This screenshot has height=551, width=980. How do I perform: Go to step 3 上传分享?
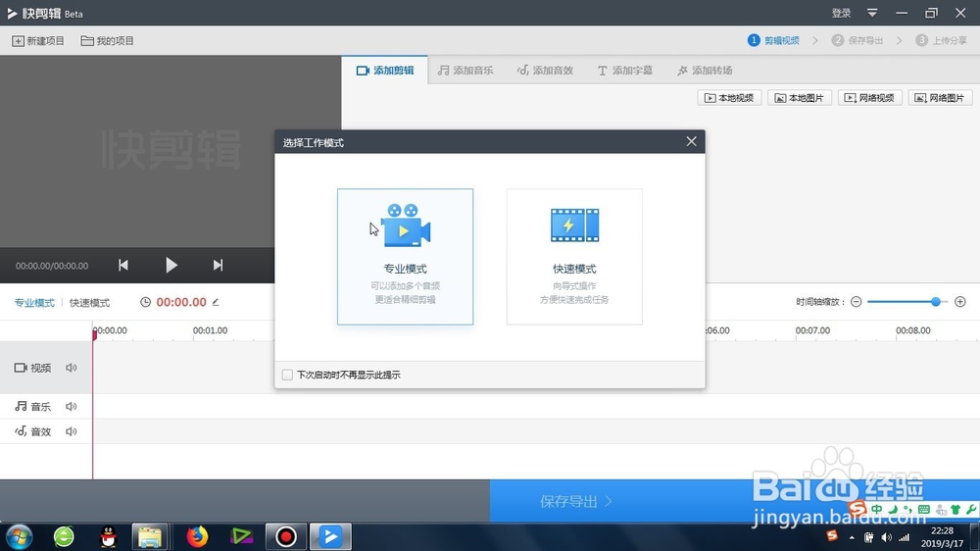pyautogui.click(x=941, y=40)
